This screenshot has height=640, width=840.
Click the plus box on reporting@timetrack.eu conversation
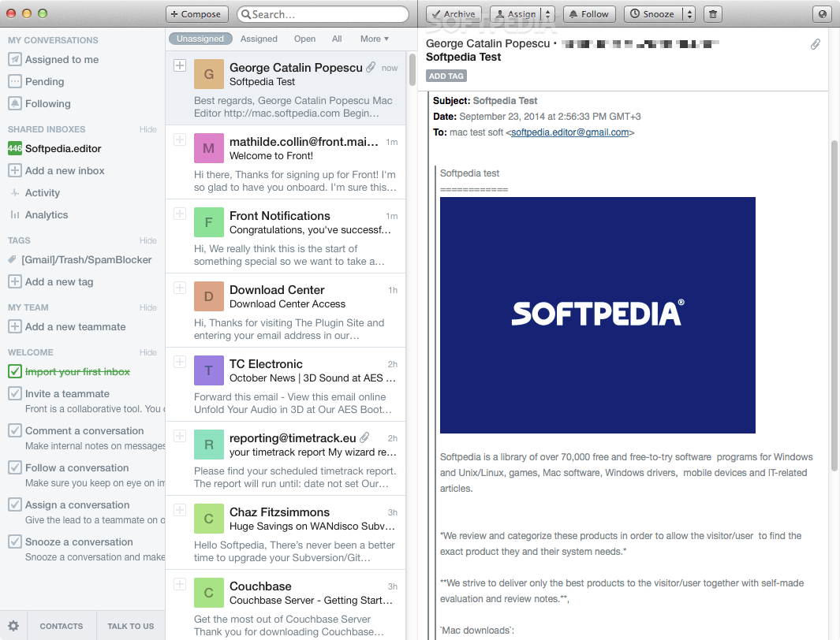(x=180, y=436)
